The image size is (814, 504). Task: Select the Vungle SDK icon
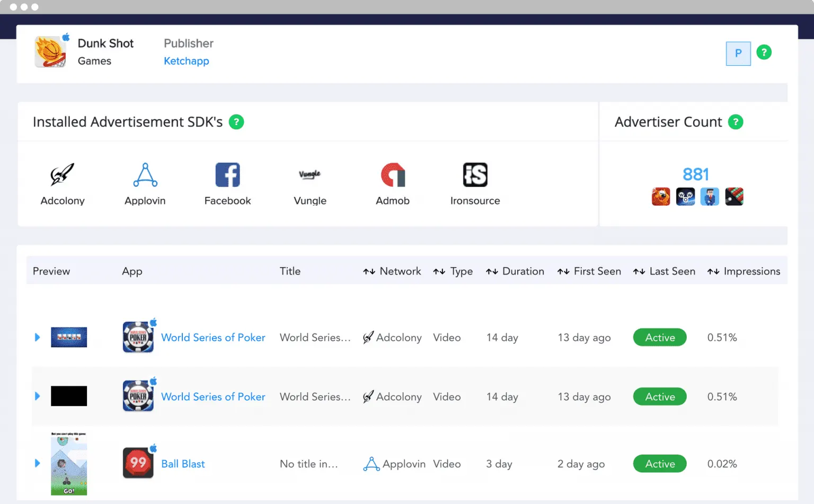pos(310,174)
